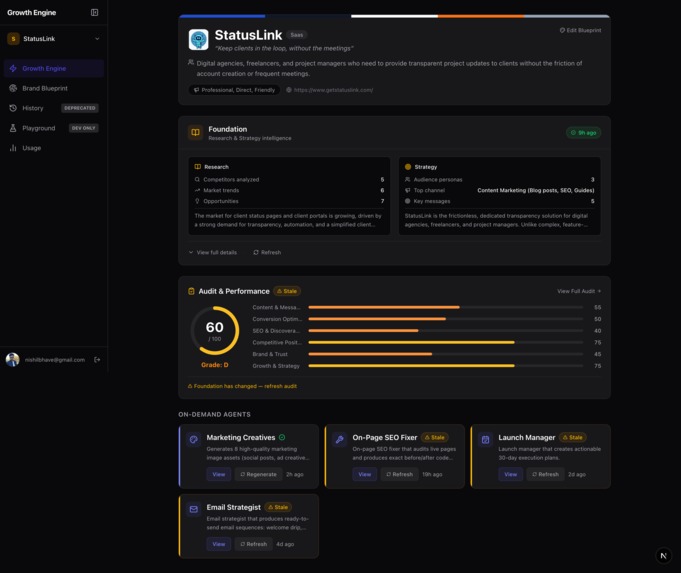Click the Launch Manager calendar icon
This screenshot has height=573, width=681.
tap(486, 439)
